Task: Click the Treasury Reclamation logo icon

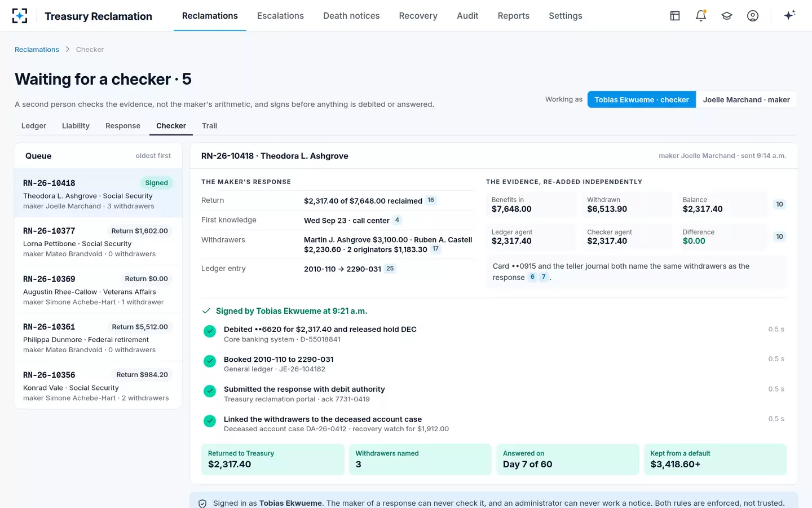Action: coord(20,16)
